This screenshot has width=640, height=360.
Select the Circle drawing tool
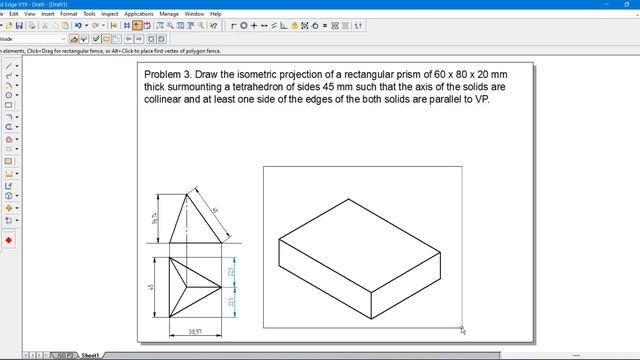[x=9, y=95]
